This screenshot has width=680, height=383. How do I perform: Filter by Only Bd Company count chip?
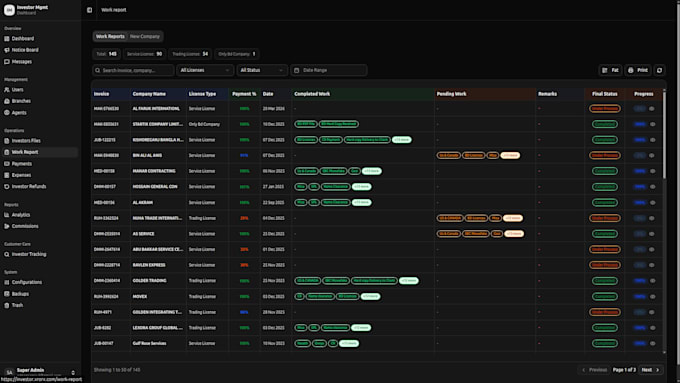pos(236,54)
